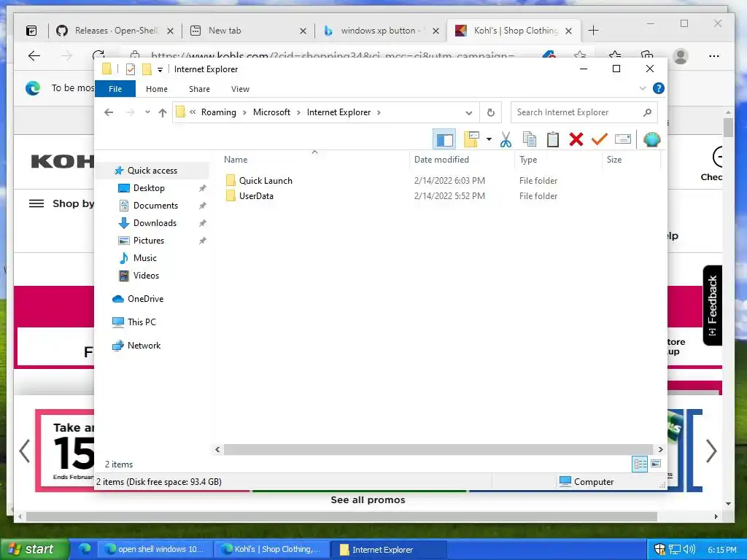Open Edge Collections icon
This screenshot has width=747, height=560.
646,55
